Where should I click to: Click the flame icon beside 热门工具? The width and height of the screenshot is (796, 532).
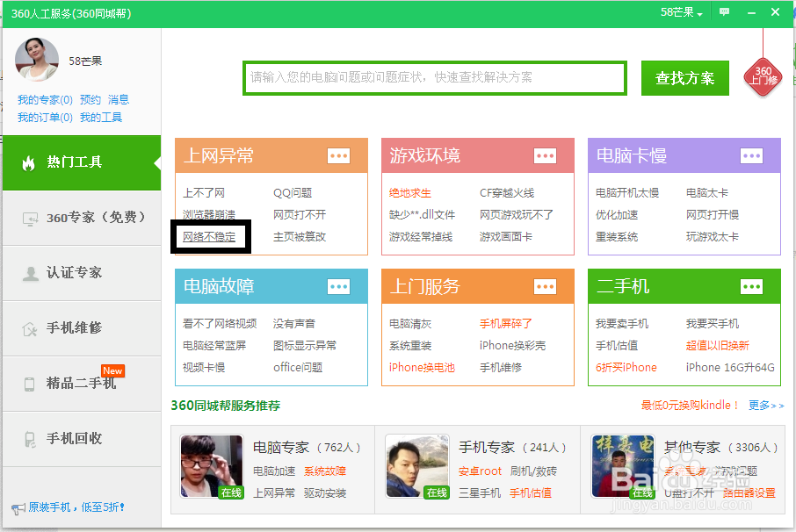[x=28, y=162]
